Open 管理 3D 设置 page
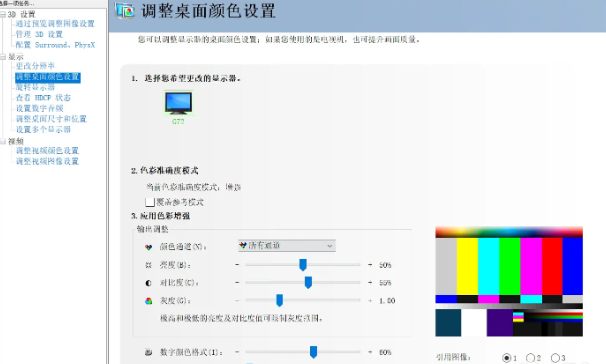606x364 pixels. click(39, 34)
